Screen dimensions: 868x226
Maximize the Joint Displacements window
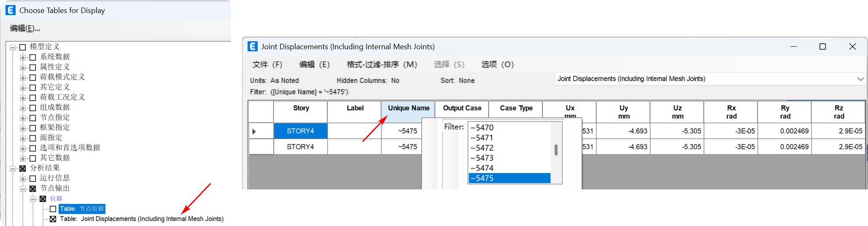coord(822,46)
